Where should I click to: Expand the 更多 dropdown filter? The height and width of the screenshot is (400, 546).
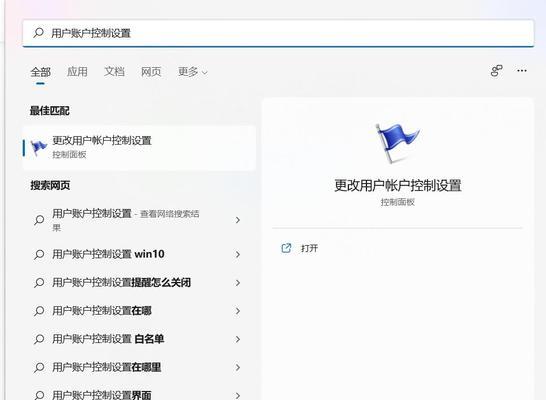click(x=193, y=72)
